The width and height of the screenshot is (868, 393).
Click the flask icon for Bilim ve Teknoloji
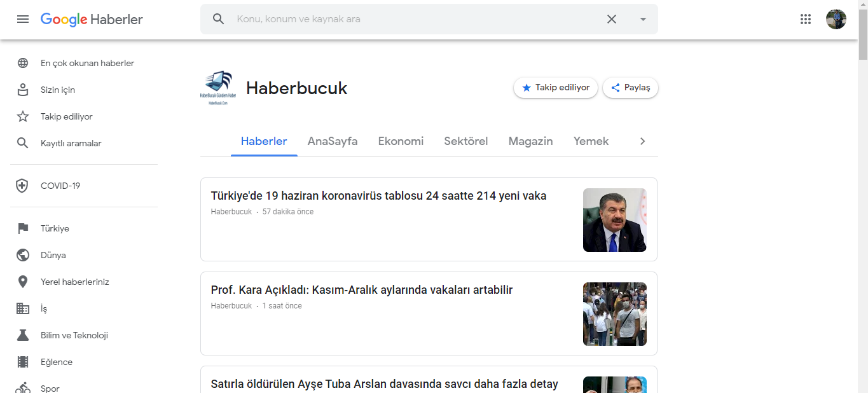point(23,335)
